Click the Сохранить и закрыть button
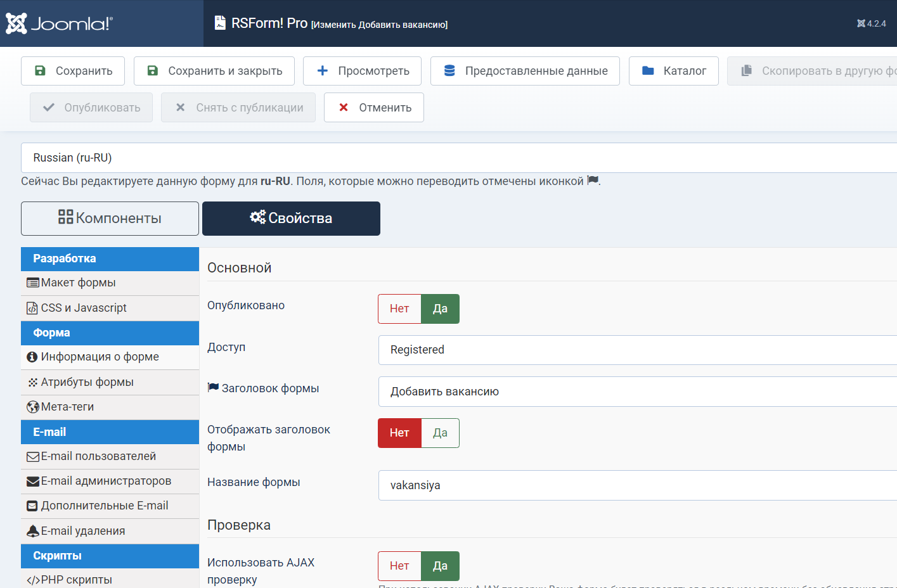Viewport: 897px width, 588px height. pos(214,71)
